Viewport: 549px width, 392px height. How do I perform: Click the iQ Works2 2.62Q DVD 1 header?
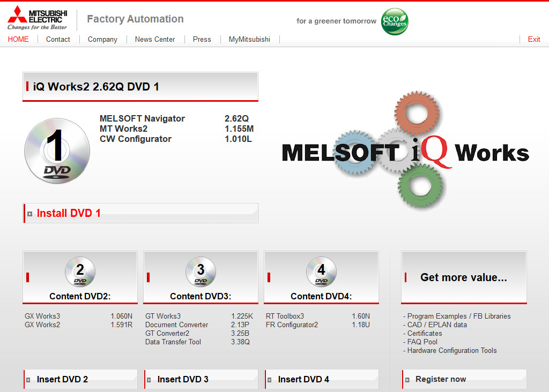140,87
